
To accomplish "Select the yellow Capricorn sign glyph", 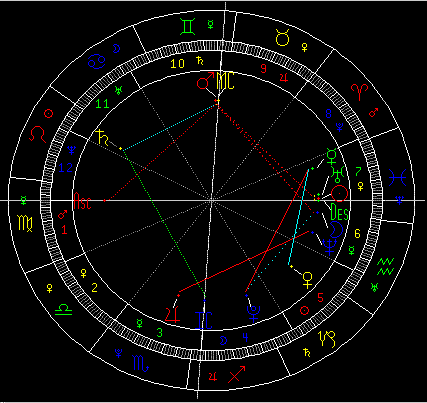I will [x=327, y=339].
